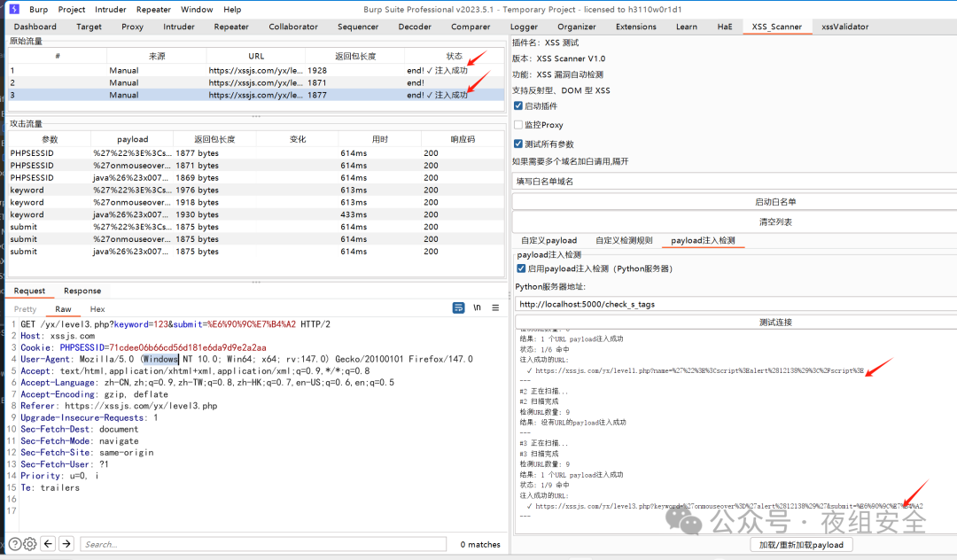This screenshot has width=957, height=560.
Task: Click the \n non-printable characters icon
Action: [x=478, y=307]
